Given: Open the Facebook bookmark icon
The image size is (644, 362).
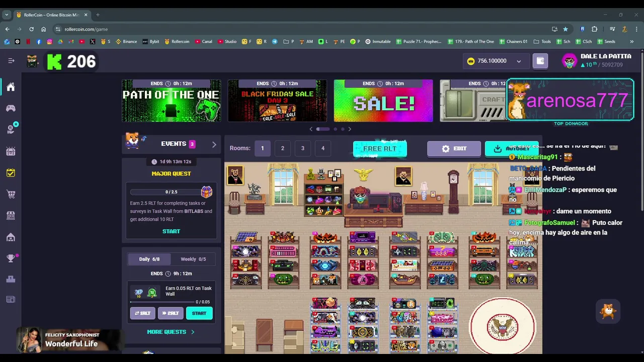Looking at the screenshot, I should click(39, 42).
